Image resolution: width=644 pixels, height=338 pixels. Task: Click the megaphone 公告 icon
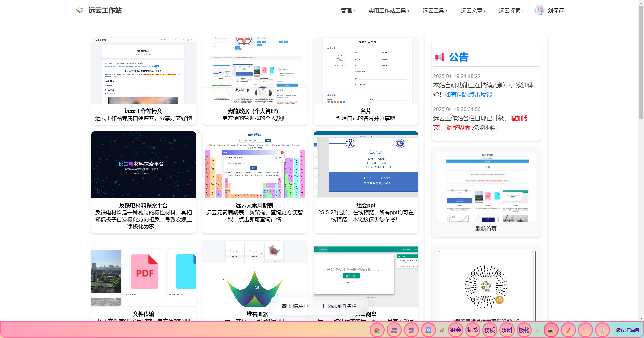click(x=440, y=57)
